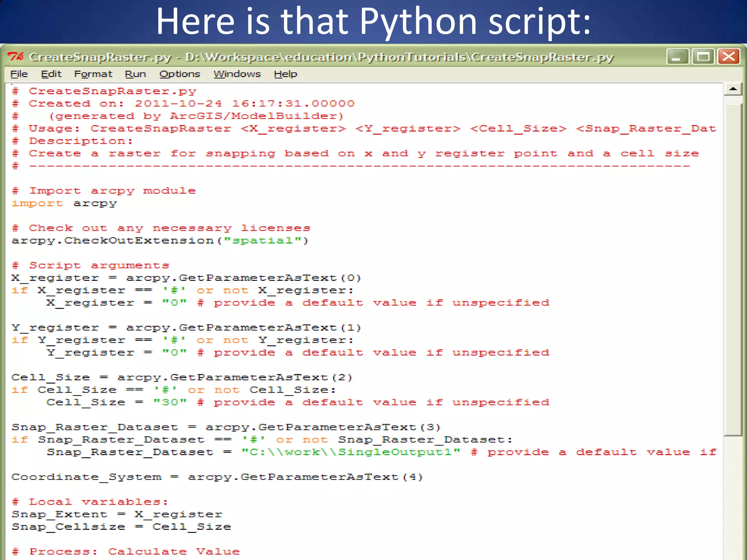Click the 'if X_register == '#'' line
Image resolution: width=747 pixels, height=560 pixels.
(183, 291)
